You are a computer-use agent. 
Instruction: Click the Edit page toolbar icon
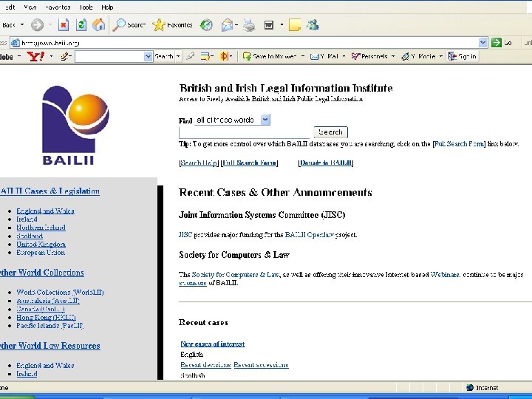pyautogui.click(x=269, y=25)
